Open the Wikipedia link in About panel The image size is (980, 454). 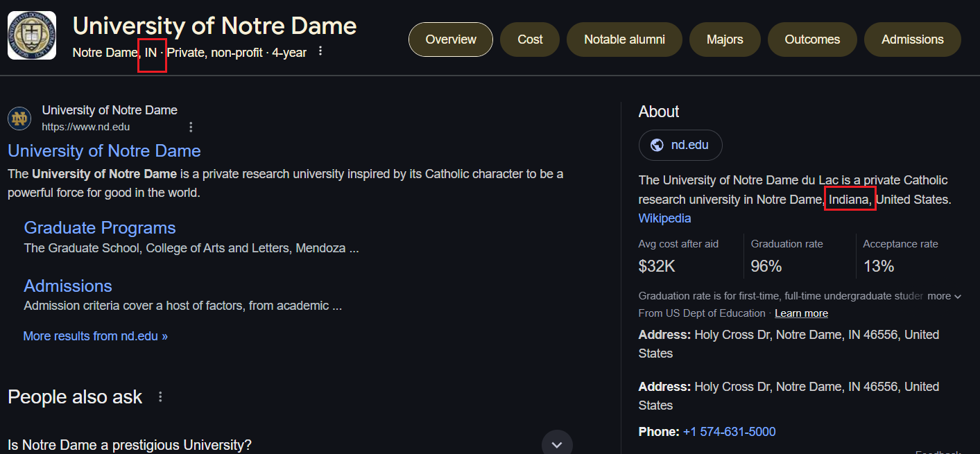(664, 218)
